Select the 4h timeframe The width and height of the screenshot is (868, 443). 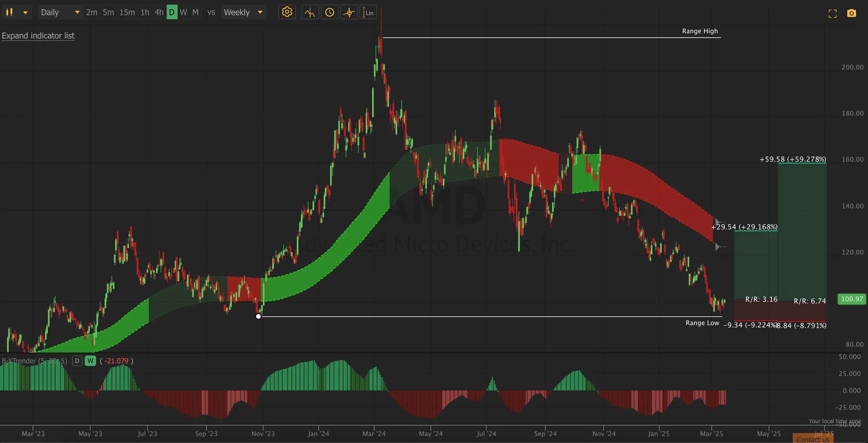click(159, 12)
